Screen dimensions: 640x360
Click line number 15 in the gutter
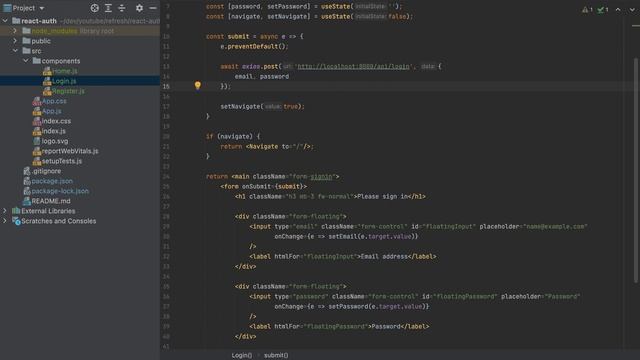pos(166,86)
